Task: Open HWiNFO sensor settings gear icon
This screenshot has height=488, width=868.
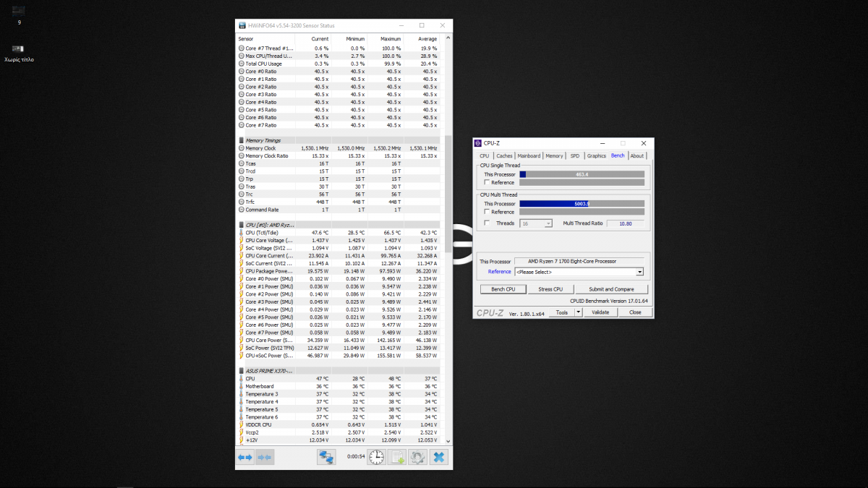Action: tap(417, 457)
